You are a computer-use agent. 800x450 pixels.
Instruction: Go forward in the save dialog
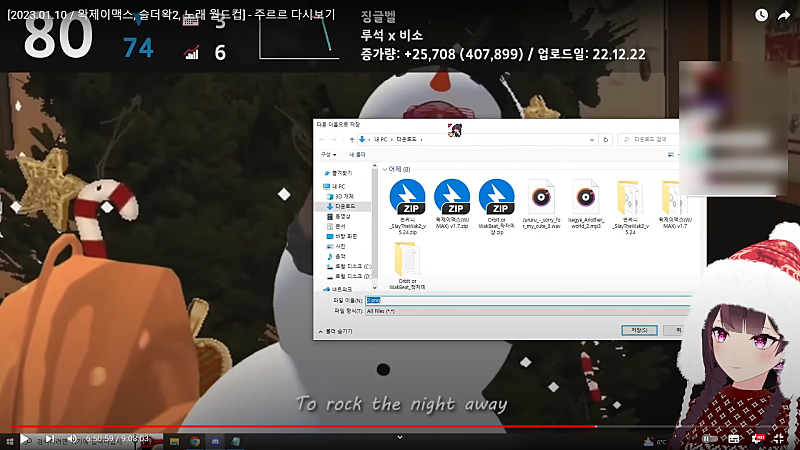pos(333,139)
